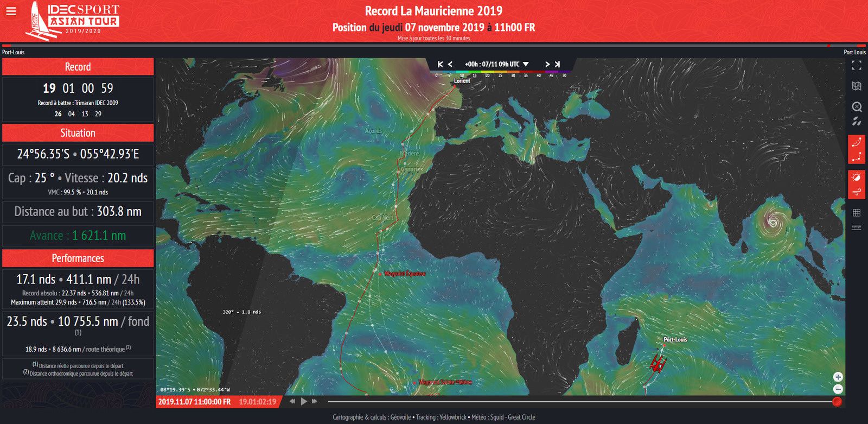This screenshot has height=424, width=868.
Task: Click 'Distance au but : 303.8 nm'
Action: tap(78, 212)
